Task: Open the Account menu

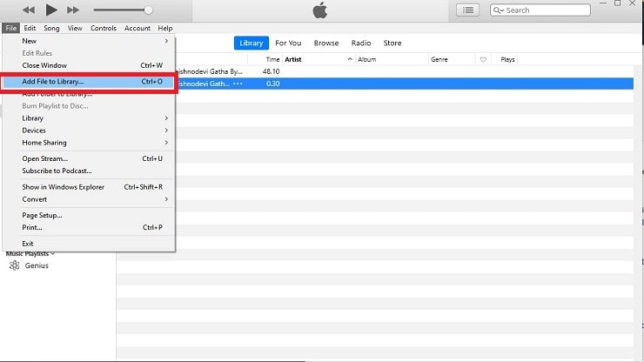Action: point(138,28)
